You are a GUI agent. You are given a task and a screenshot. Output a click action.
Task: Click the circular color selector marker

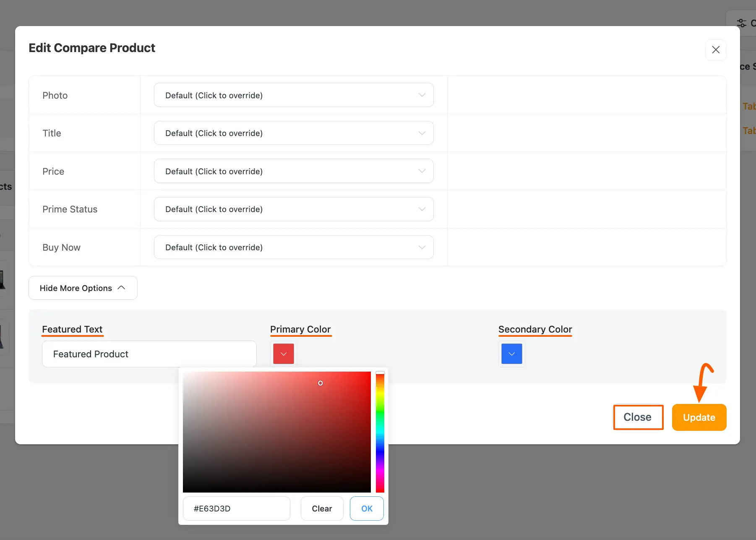tap(320, 383)
